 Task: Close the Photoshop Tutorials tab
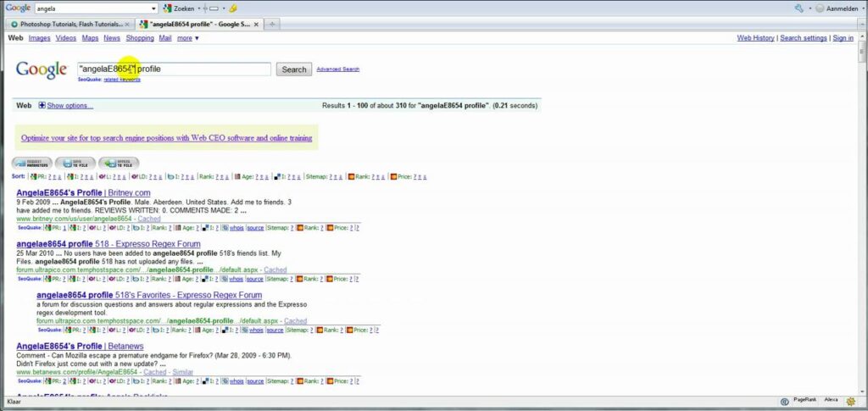pyautogui.click(x=127, y=25)
